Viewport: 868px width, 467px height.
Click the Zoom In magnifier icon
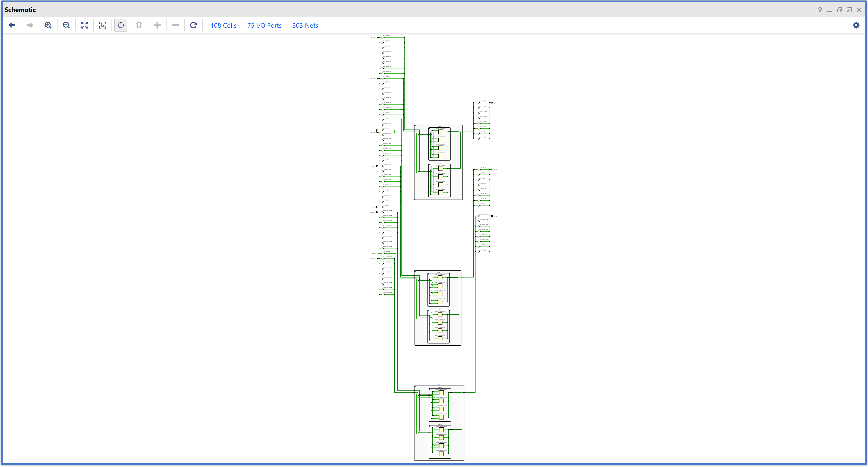48,25
